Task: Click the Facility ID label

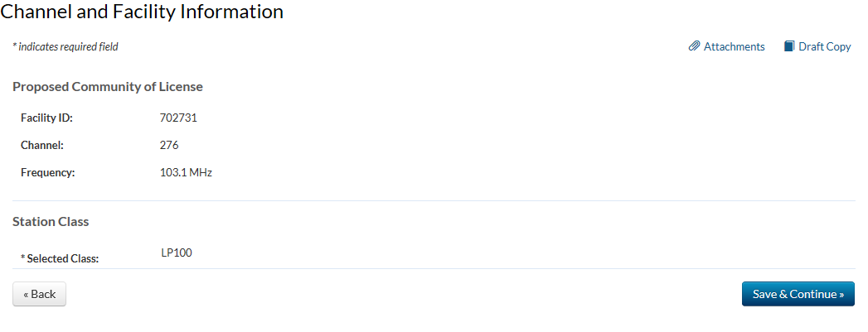Action: [x=46, y=118]
